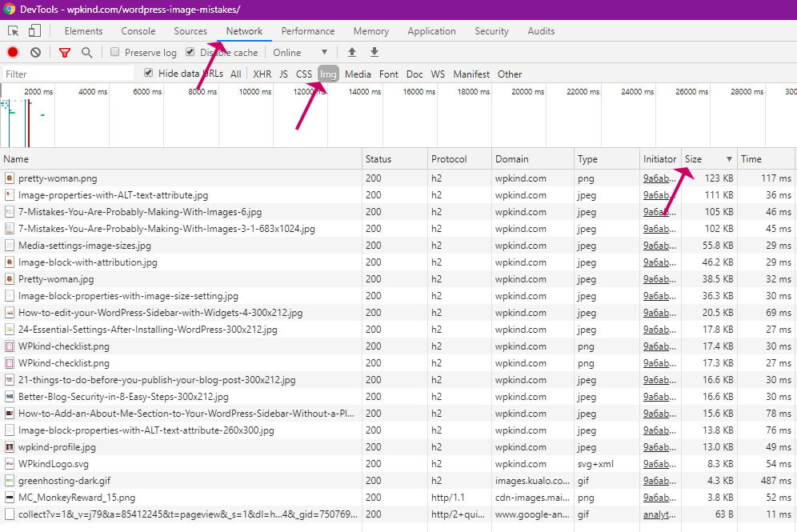This screenshot has height=532, width=797.
Task: Click the MC_MonkeyReward_15.png file icon
Action: pyautogui.click(x=9, y=498)
